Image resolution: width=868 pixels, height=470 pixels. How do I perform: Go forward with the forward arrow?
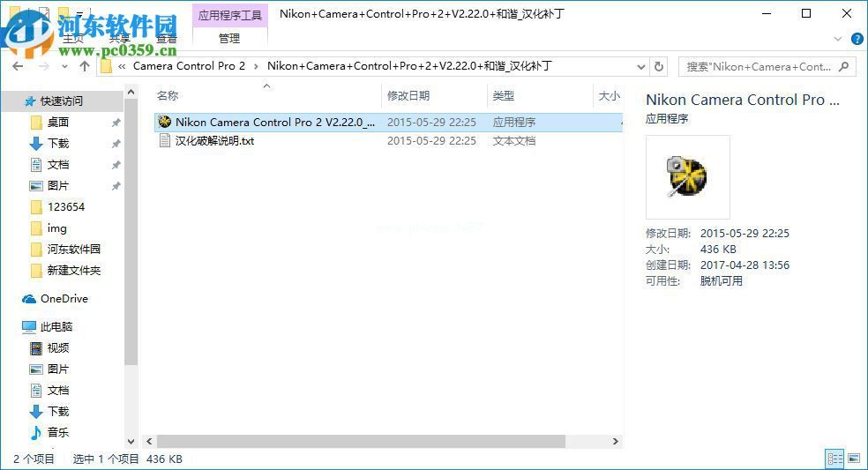tap(43, 66)
